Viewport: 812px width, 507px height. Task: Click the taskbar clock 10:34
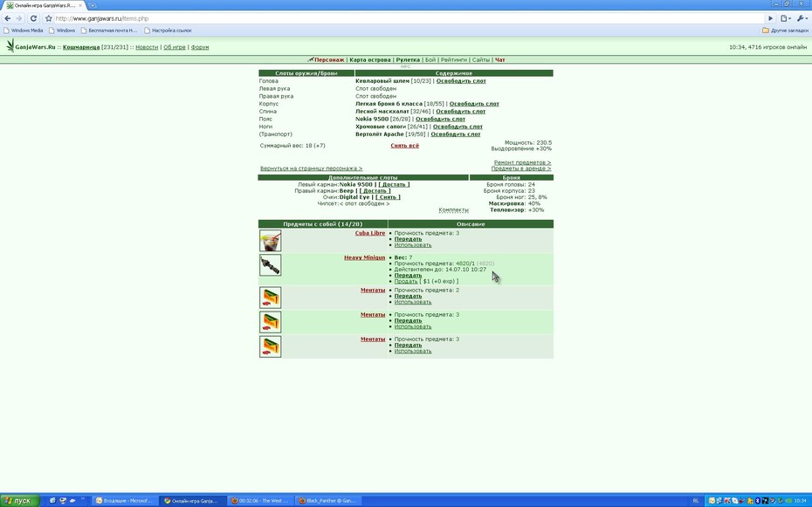tap(800, 501)
